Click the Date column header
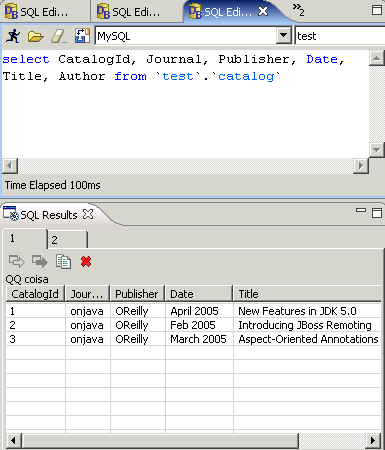 click(x=199, y=294)
